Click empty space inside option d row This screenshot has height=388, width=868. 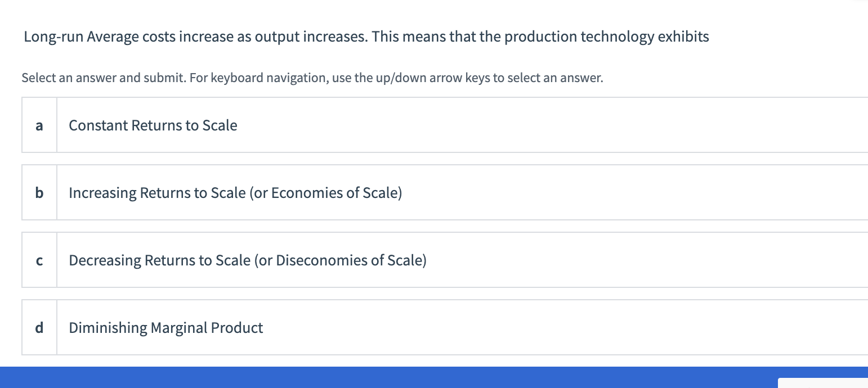[x=563, y=328]
